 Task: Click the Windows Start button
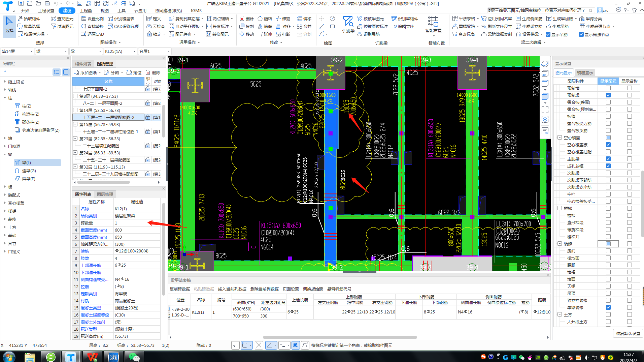coord(9,357)
